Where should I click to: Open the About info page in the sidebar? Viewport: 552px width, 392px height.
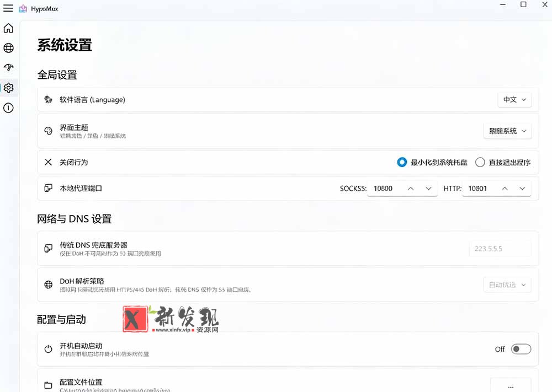click(8, 108)
